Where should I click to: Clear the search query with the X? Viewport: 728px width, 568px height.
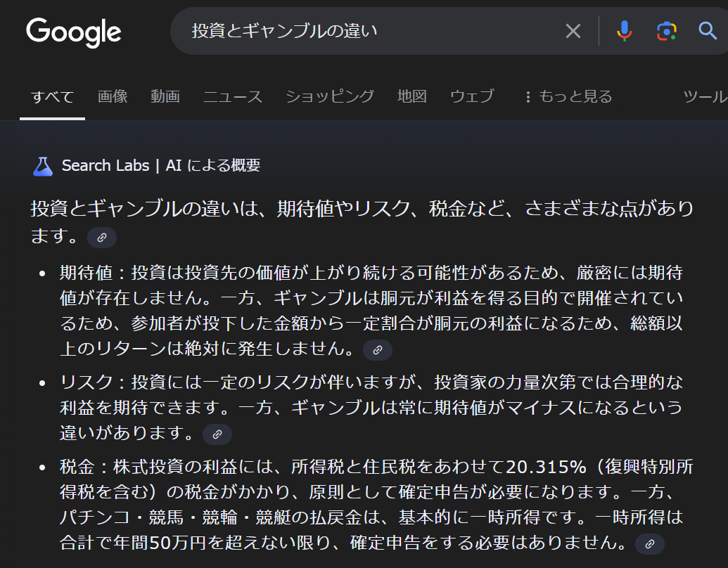pos(573,31)
